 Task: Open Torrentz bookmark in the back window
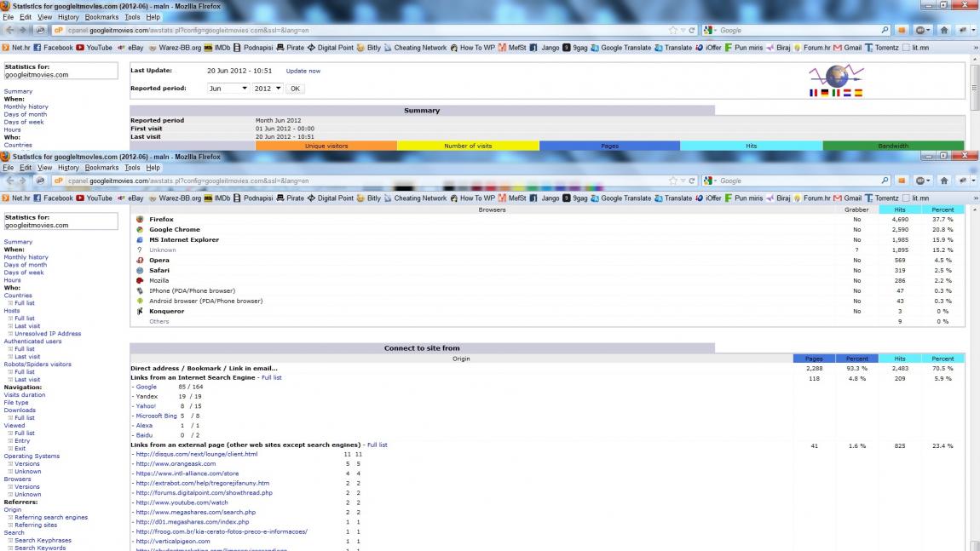tap(881, 48)
